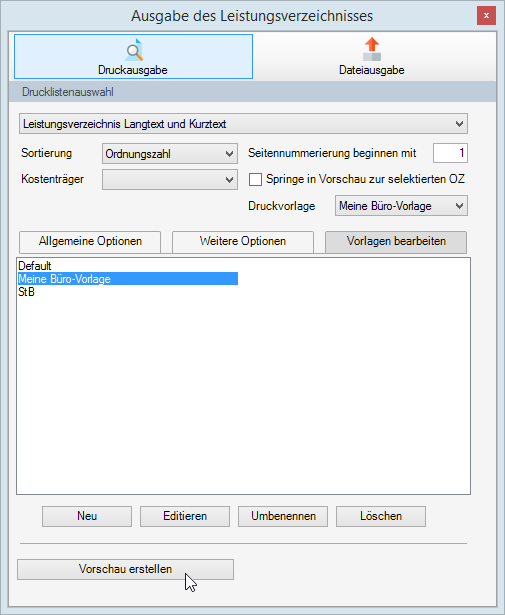Image resolution: width=505 pixels, height=615 pixels.
Task: Click the Neu button
Action: 87,516
